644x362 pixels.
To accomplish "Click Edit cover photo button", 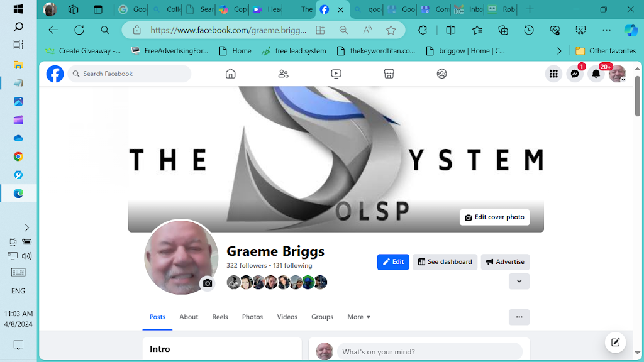I will [494, 217].
